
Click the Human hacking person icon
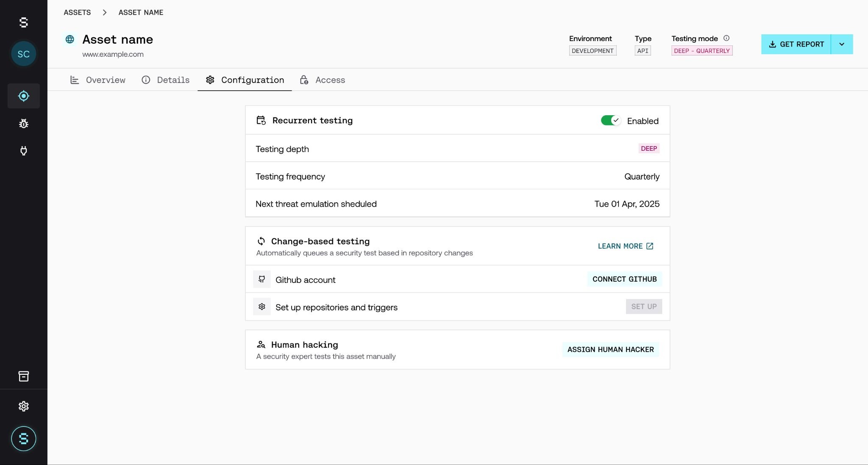click(x=261, y=344)
